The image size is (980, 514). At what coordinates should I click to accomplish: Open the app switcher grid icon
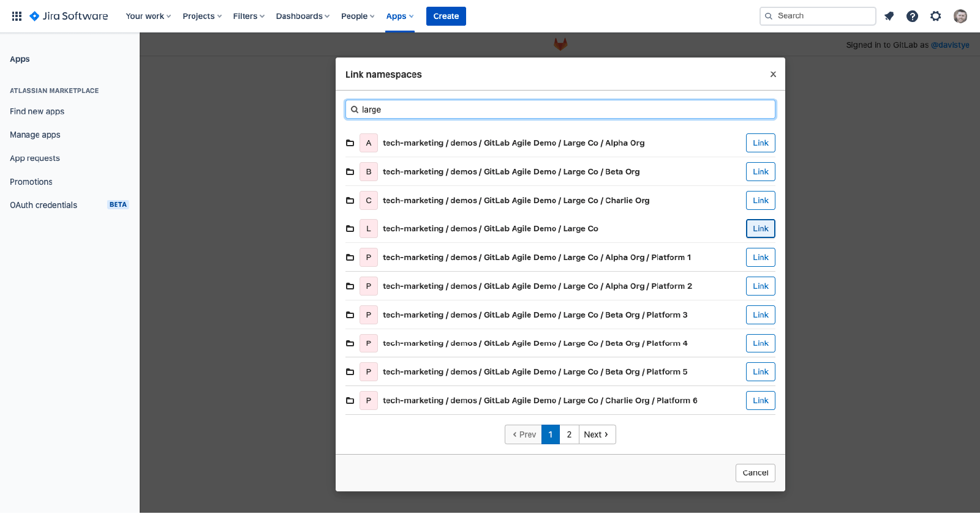click(x=17, y=16)
